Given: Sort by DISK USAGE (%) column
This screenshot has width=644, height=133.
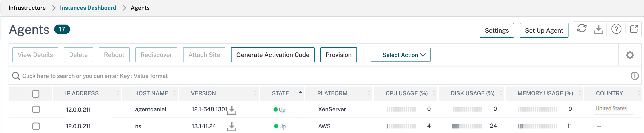Looking at the screenshot, I should 471,93.
